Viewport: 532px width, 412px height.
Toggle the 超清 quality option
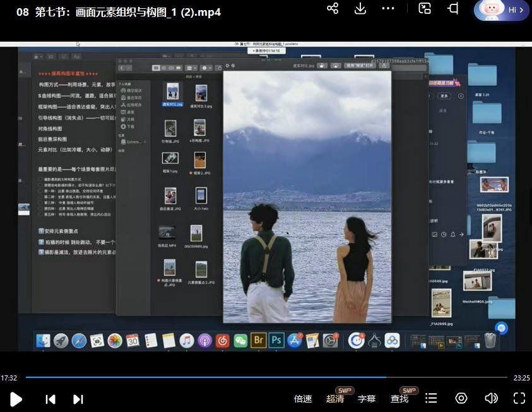[x=334, y=399]
